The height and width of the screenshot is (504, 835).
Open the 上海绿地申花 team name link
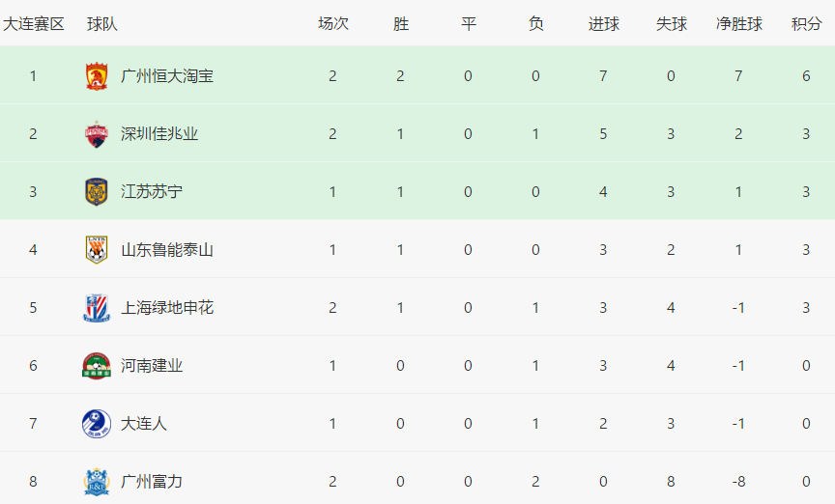pos(166,307)
